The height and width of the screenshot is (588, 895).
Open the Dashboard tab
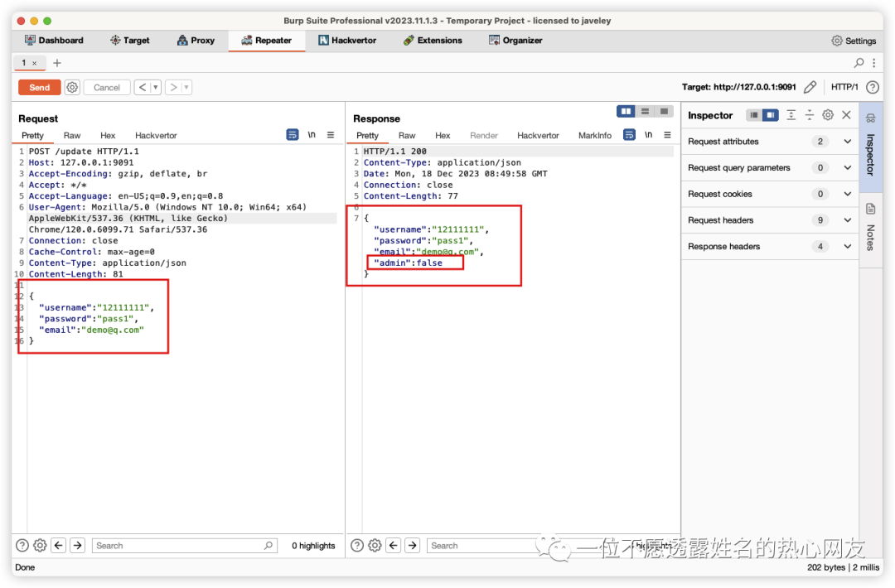[x=54, y=41]
